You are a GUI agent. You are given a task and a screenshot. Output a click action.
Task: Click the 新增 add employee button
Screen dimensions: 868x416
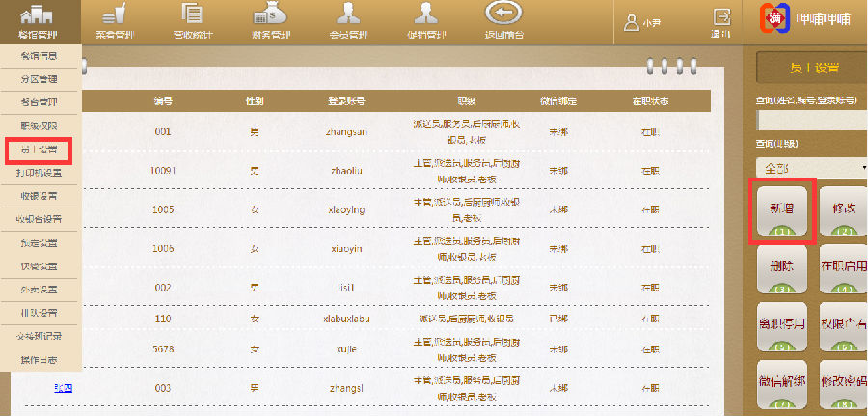click(782, 210)
